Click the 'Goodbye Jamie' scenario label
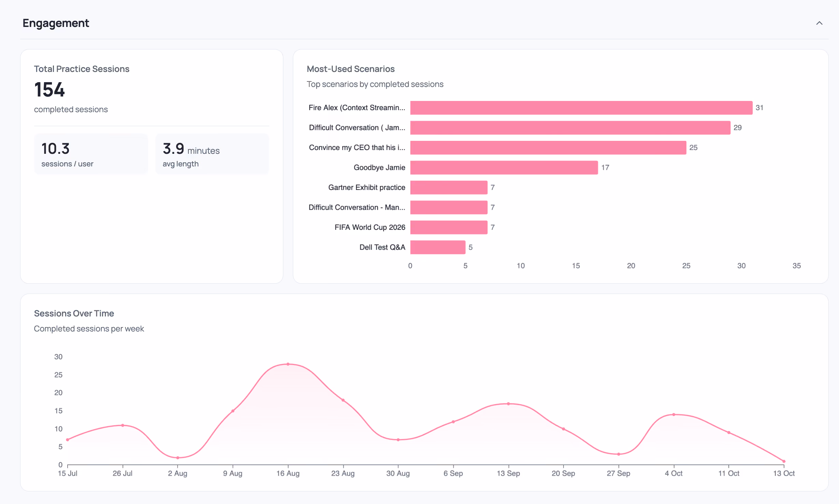The width and height of the screenshot is (839, 504). click(379, 167)
